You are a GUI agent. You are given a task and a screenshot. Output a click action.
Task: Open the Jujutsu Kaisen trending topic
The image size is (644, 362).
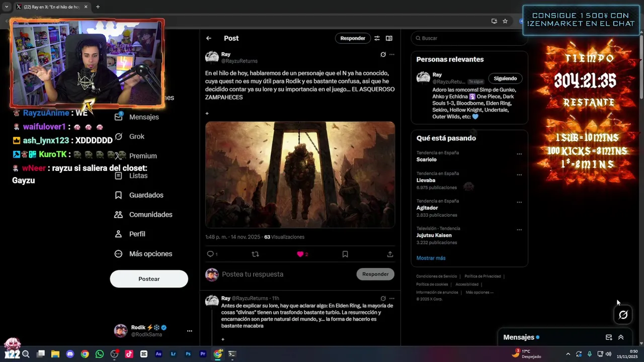[x=434, y=235]
